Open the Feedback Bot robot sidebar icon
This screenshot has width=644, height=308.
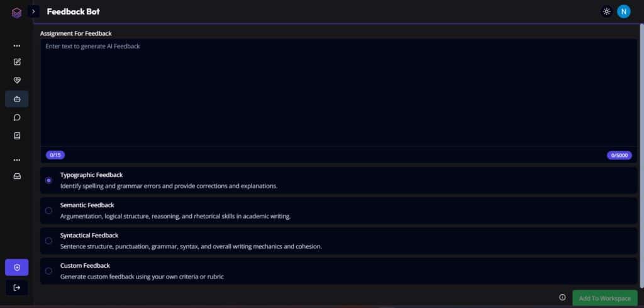(x=17, y=99)
